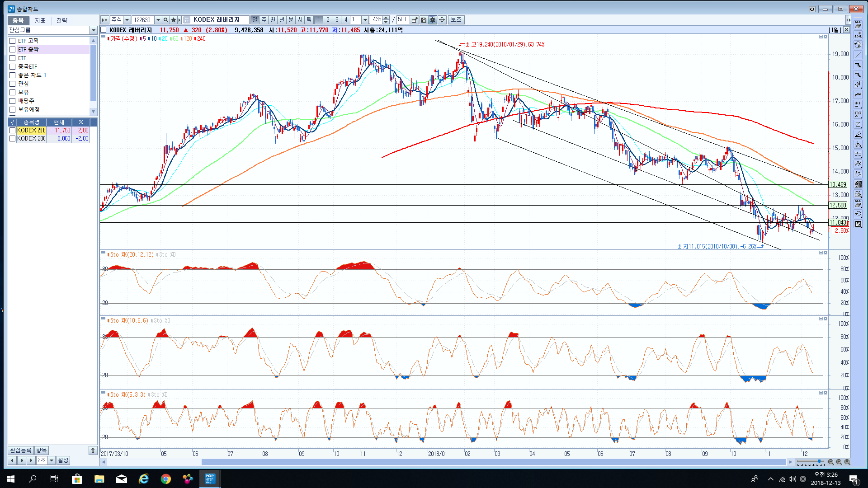Expand the 관심그룹 dropdown
This screenshot has width=868, height=488.
click(x=94, y=30)
